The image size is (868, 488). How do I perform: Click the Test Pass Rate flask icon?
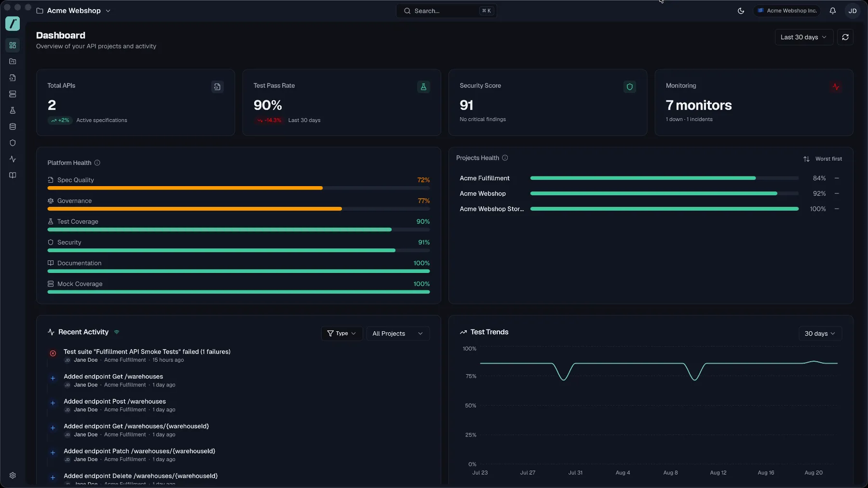pyautogui.click(x=423, y=87)
